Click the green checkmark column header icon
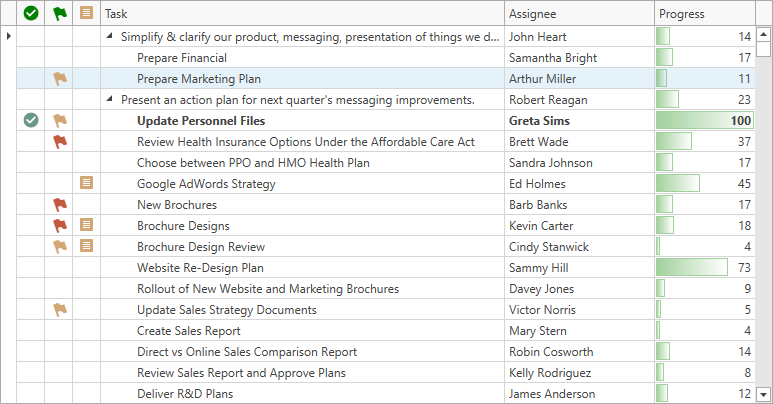This screenshot has width=773, height=404. pyautogui.click(x=31, y=13)
